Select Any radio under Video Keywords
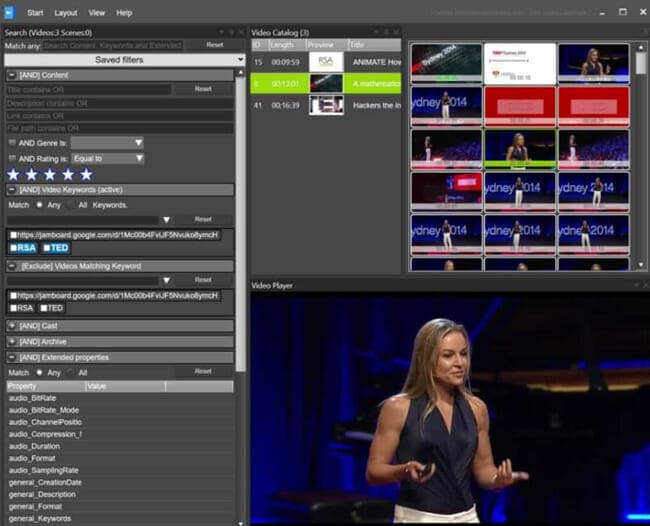Screen dimensions: 650x526 click(x=39, y=205)
